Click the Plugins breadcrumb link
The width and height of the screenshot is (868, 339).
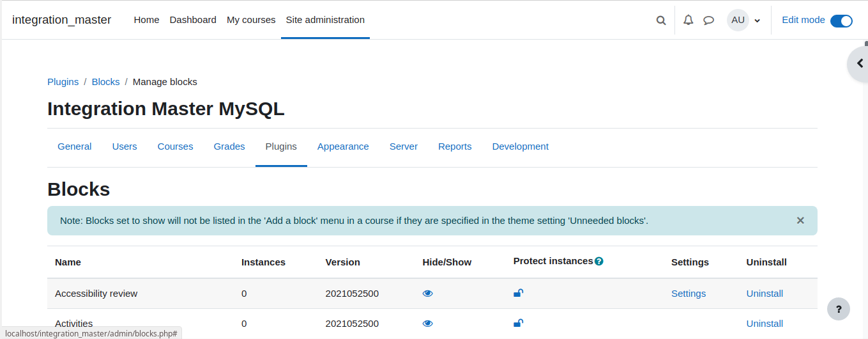click(x=63, y=82)
